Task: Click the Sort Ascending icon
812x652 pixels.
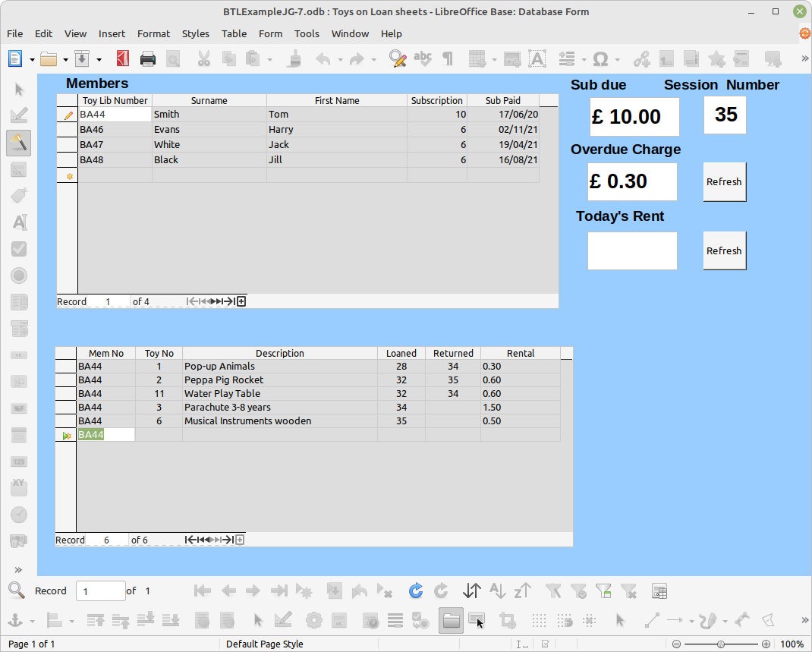Action: (497, 591)
